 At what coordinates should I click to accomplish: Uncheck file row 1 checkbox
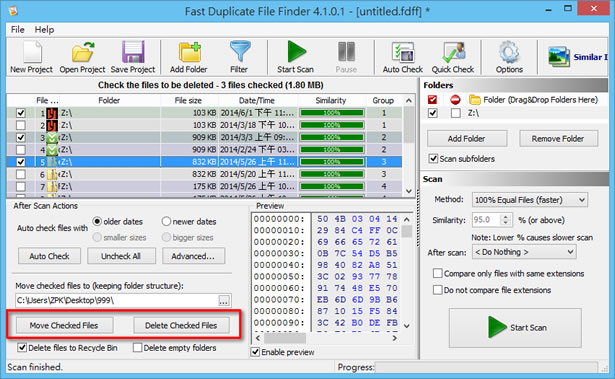tap(21, 113)
